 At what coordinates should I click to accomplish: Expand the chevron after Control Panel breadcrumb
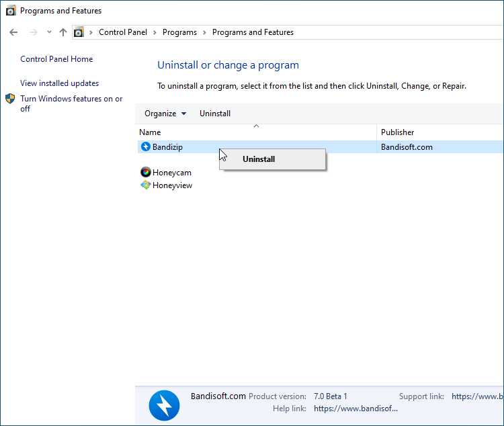155,32
